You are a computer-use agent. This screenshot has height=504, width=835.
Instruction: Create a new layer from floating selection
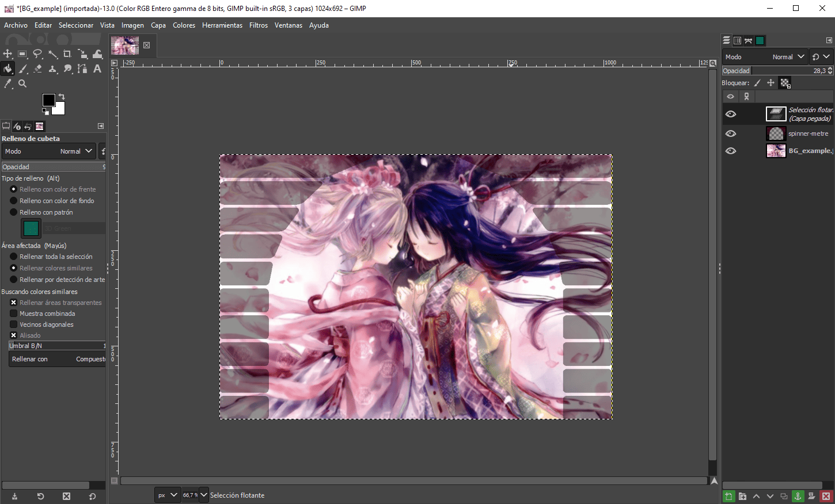click(x=728, y=496)
